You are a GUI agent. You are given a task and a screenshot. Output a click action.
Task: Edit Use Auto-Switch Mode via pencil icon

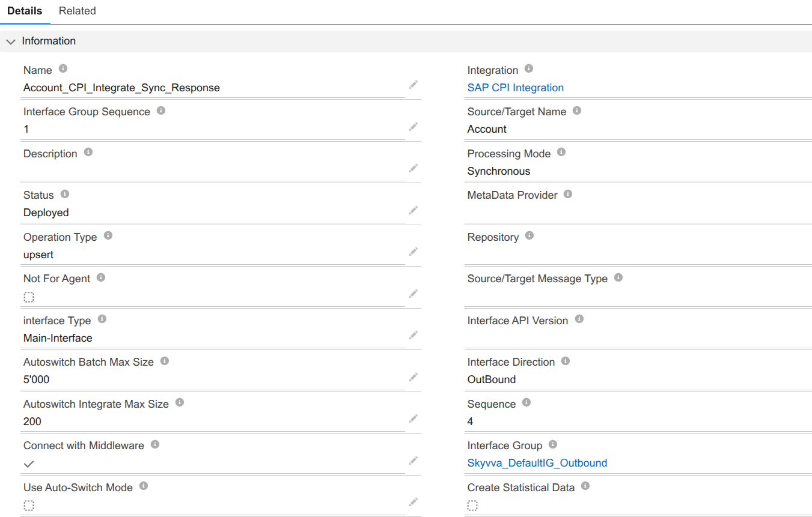pyautogui.click(x=414, y=501)
